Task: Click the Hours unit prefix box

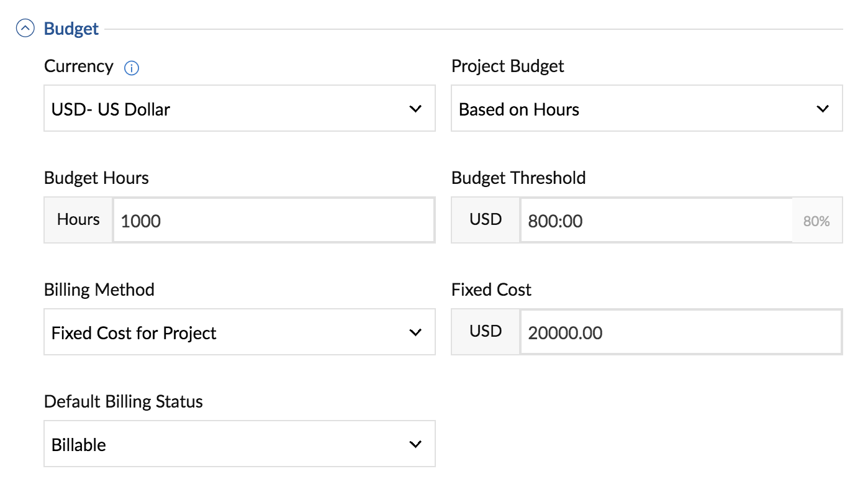Action: tap(78, 220)
